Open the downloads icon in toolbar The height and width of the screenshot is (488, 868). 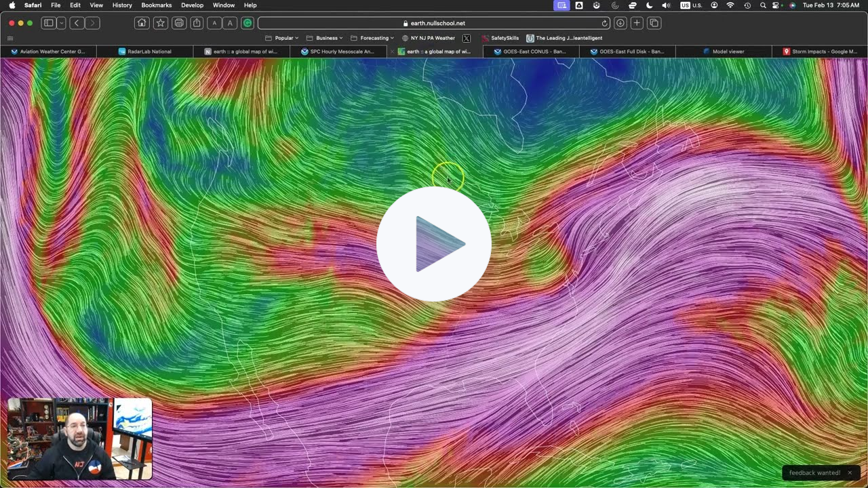coord(620,23)
